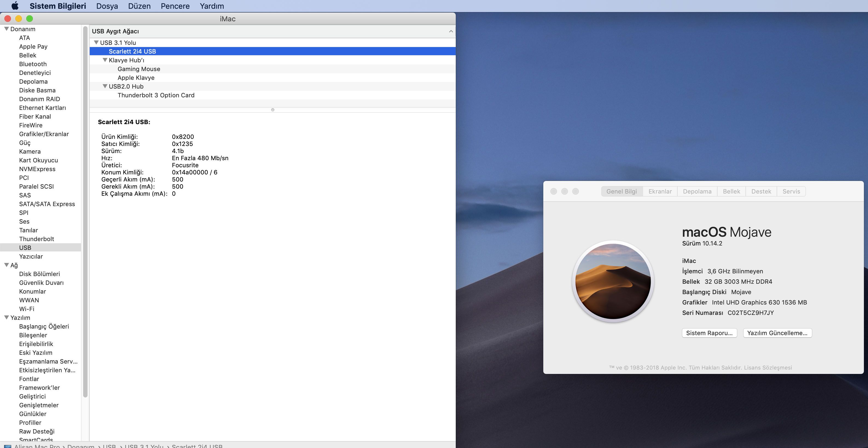
Task: Click the computer icon in the path bar
Action: (x=7, y=446)
